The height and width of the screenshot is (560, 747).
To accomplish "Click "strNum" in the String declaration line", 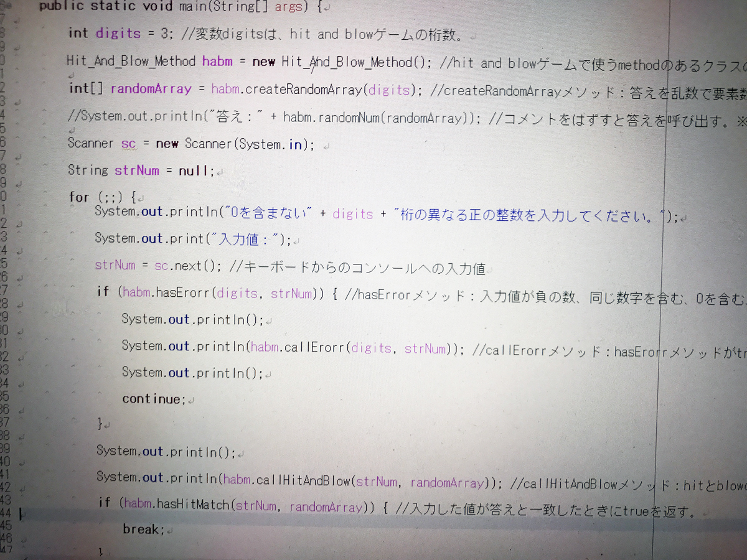I will tap(137, 170).
